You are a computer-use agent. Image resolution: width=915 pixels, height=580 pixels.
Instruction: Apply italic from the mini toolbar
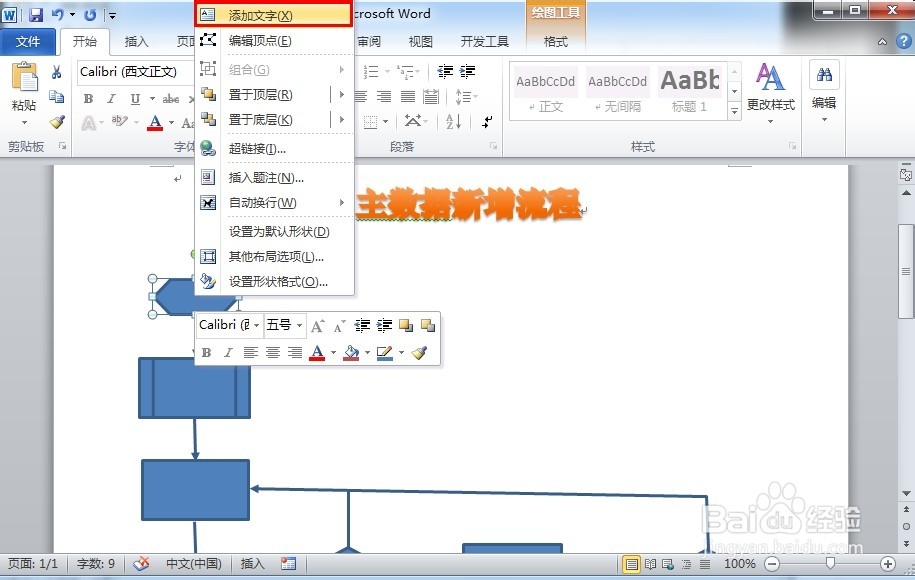[x=228, y=352]
